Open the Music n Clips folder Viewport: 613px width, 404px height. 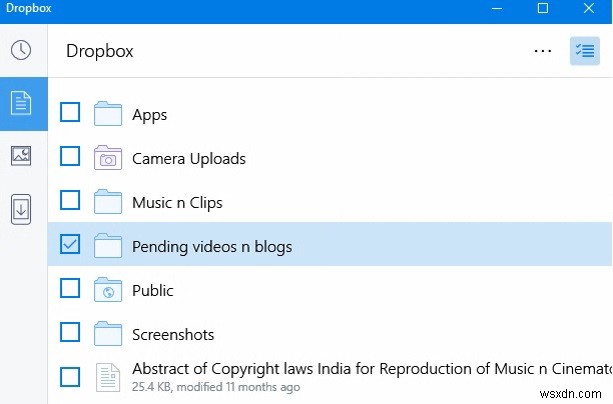coord(177,202)
